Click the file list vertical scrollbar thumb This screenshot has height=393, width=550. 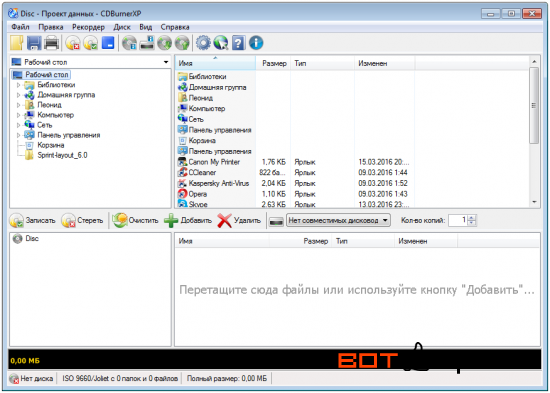pos(534,106)
